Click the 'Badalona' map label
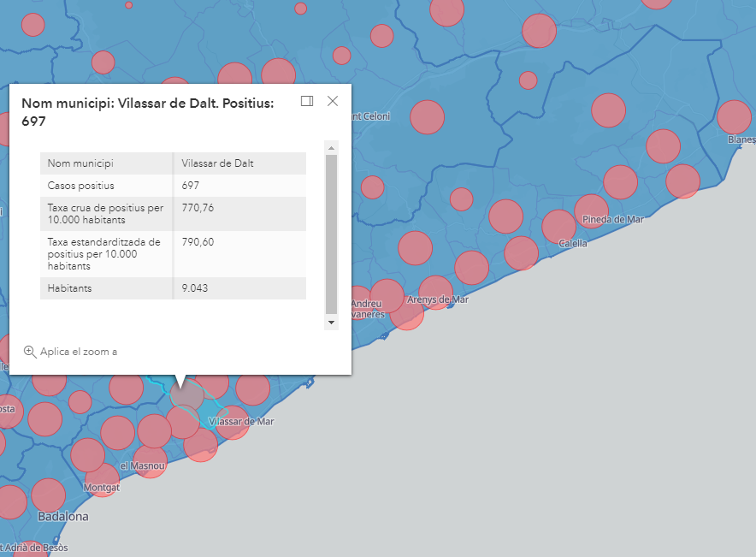Image resolution: width=756 pixels, height=557 pixels. (x=63, y=517)
